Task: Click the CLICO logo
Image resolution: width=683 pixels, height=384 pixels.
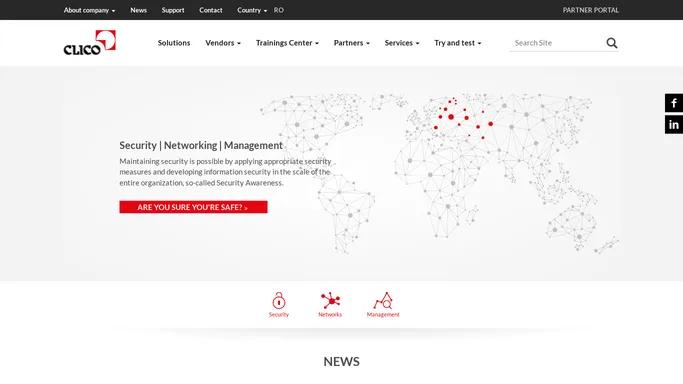Action: coord(90,43)
